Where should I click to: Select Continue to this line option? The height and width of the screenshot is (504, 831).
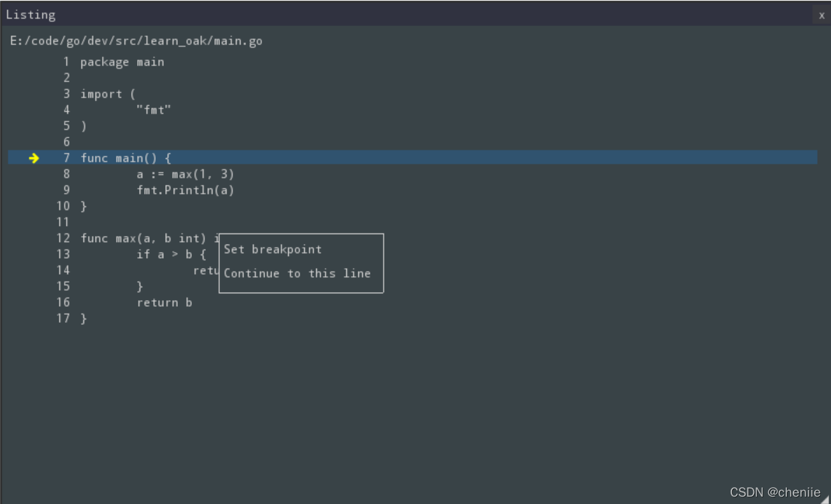pyautogui.click(x=297, y=273)
